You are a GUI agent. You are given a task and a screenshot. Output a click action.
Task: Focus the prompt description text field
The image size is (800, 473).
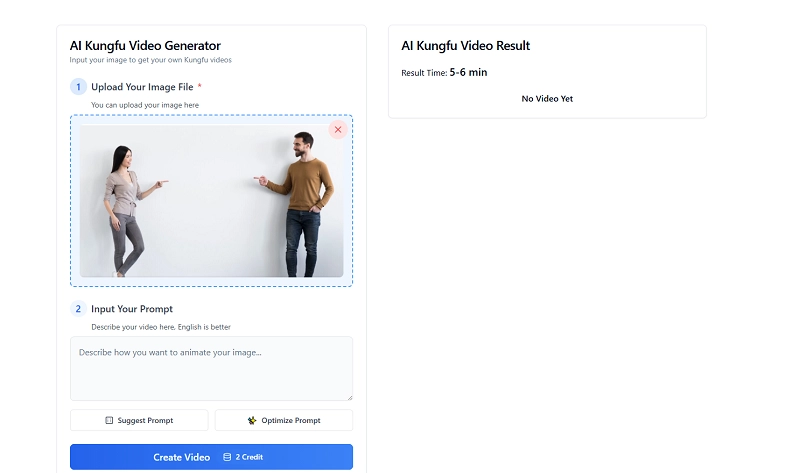click(x=211, y=368)
